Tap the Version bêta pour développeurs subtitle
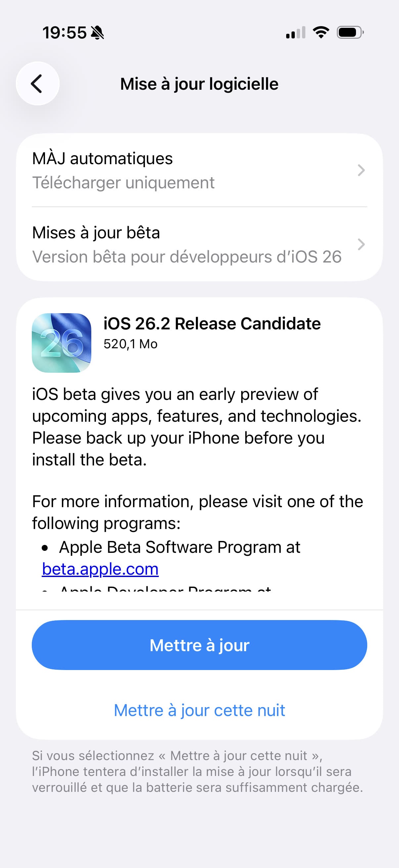Screen dimensions: 399x868 pos(187,257)
